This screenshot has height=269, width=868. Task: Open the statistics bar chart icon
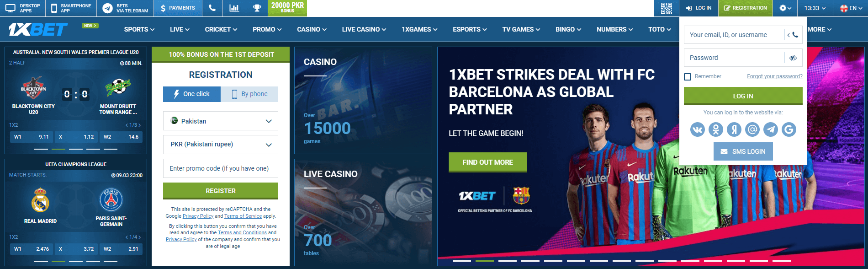234,8
